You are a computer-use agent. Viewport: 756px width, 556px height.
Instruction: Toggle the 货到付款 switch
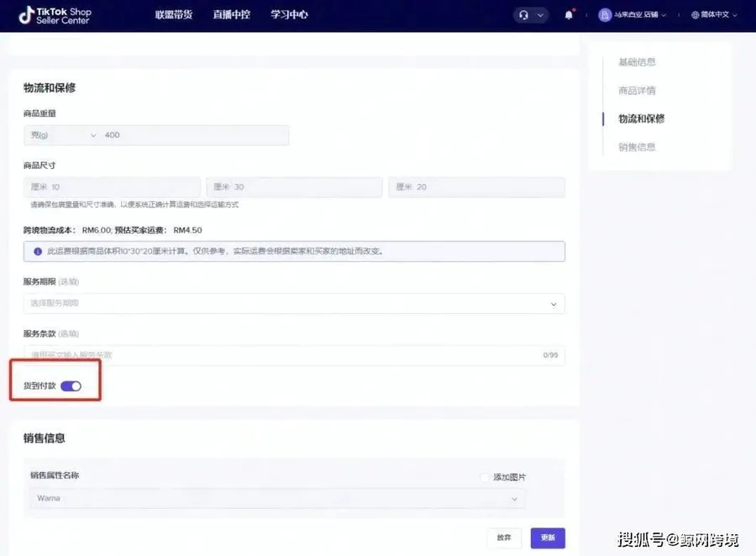tap(71, 386)
